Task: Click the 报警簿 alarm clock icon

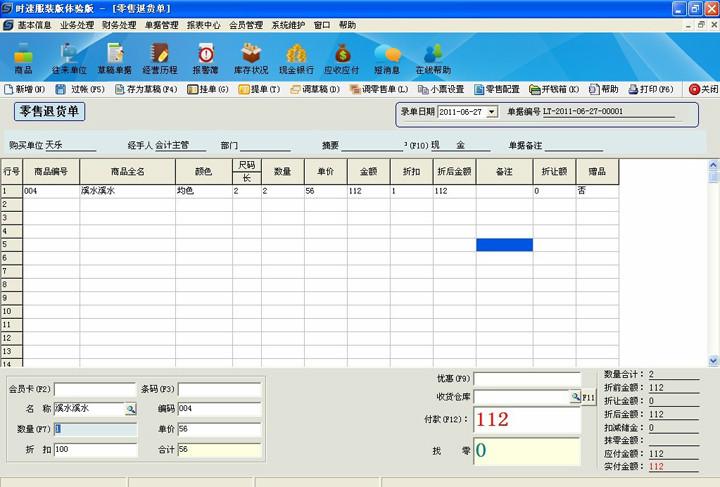Action: (204, 58)
